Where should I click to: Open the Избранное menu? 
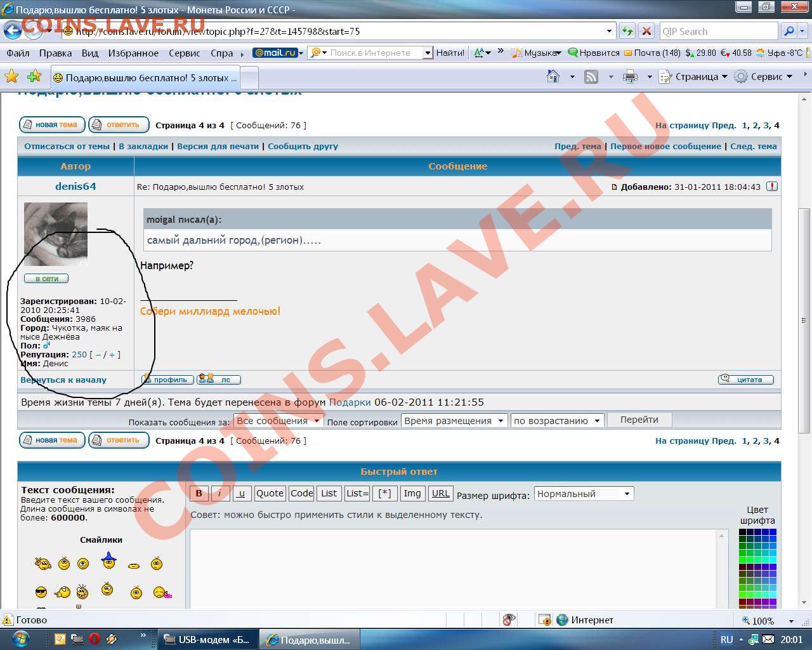[x=133, y=53]
